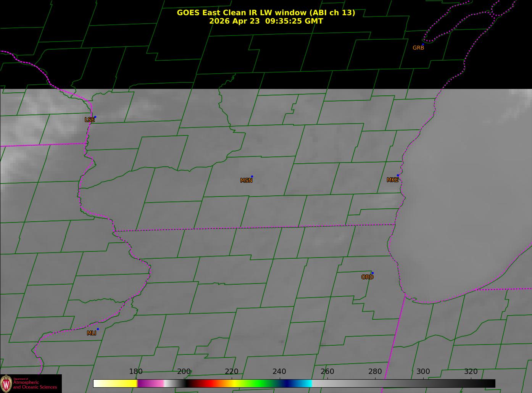Click the ORD station label
This screenshot has height=393, width=532.
pos(367,277)
